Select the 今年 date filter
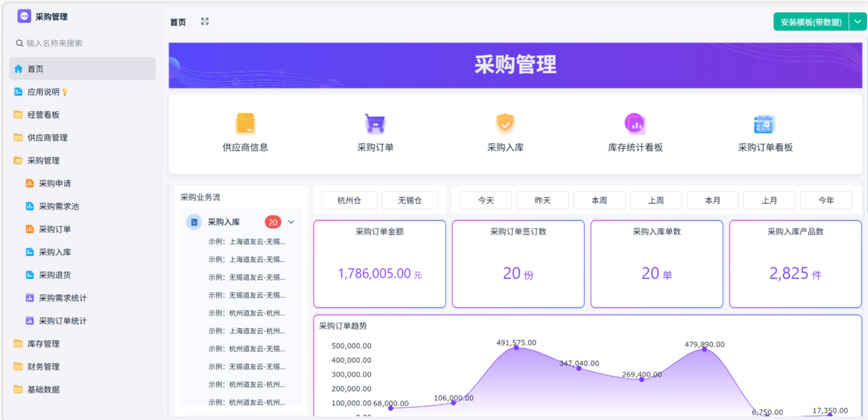 pyautogui.click(x=826, y=200)
